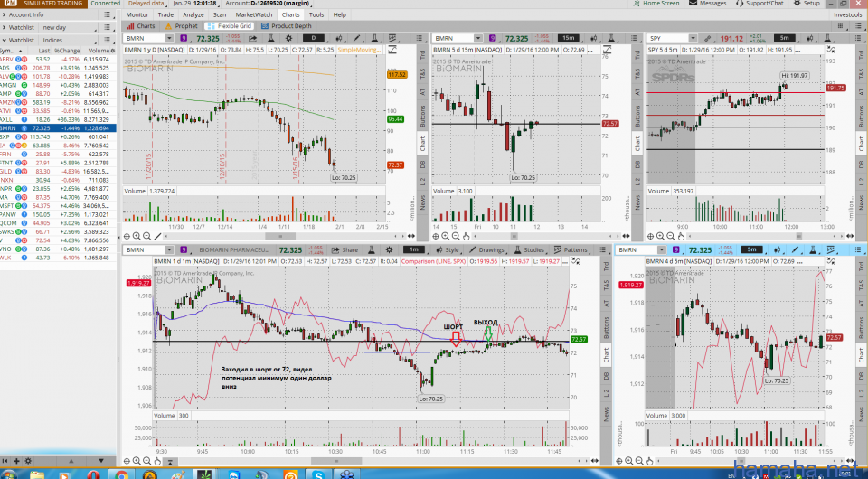This screenshot has height=479, width=868.
Task: Open Messages
Action: (x=707, y=4)
